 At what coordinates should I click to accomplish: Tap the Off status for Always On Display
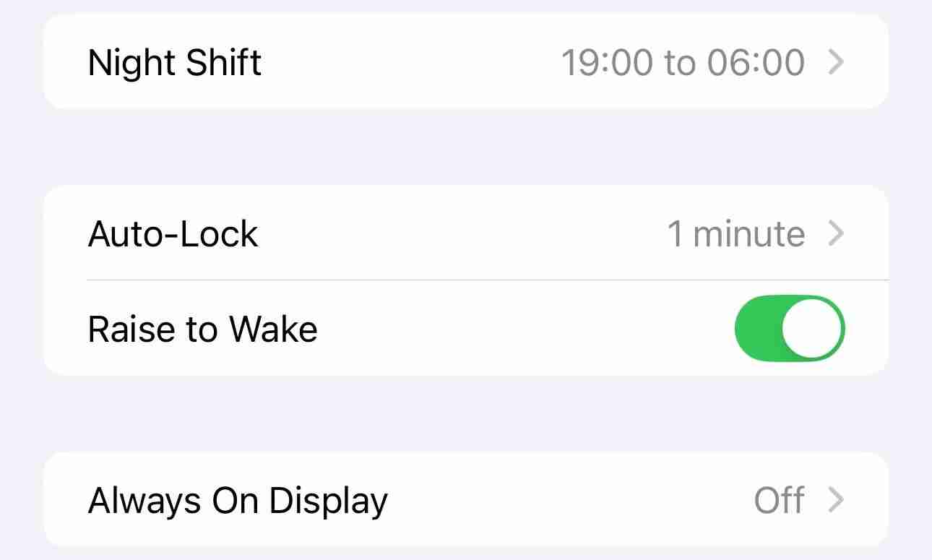779,500
